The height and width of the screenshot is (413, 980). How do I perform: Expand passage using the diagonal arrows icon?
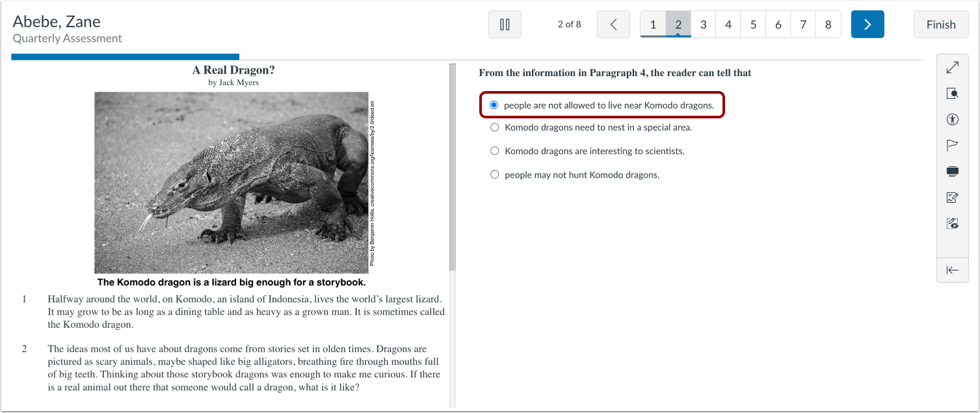(x=953, y=67)
